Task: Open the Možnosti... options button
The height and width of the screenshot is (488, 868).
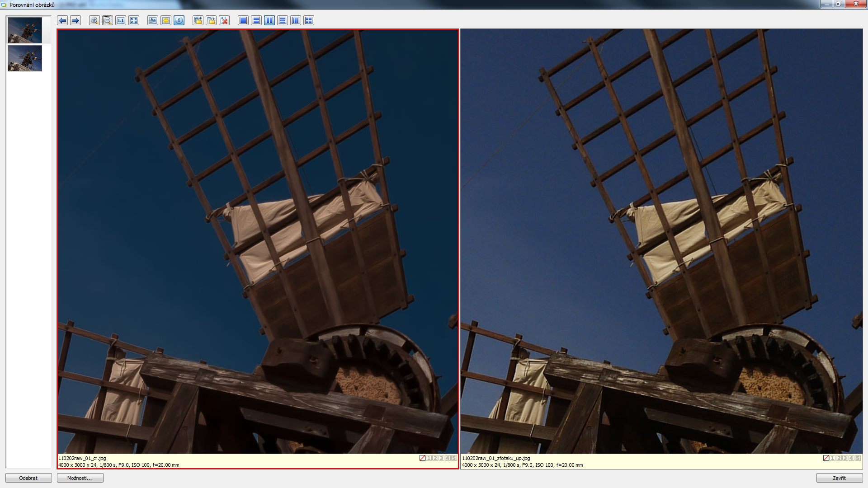Action: click(x=80, y=478)
